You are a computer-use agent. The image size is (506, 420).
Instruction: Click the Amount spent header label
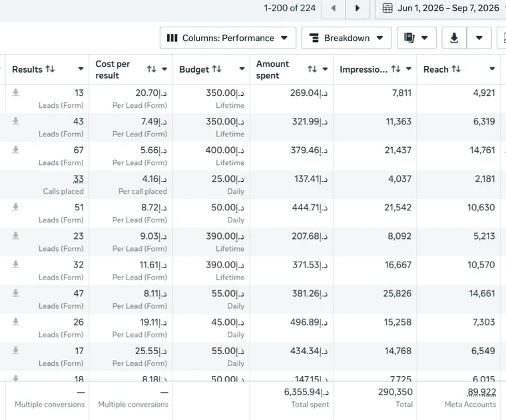pyautogui.click(x=272, y=69)
